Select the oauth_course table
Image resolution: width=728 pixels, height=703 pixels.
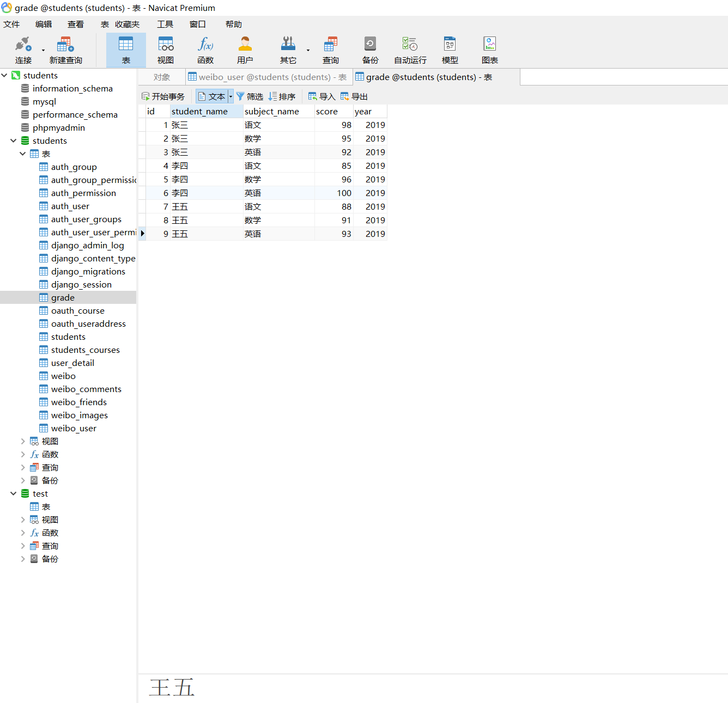(77, 310)
